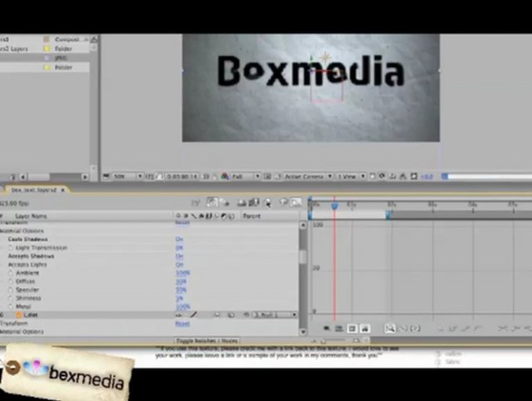Click the timeline panel scroll up arrow
Image resolution: width=532 pixels, height=401 pixels.
tap(303, 225)
